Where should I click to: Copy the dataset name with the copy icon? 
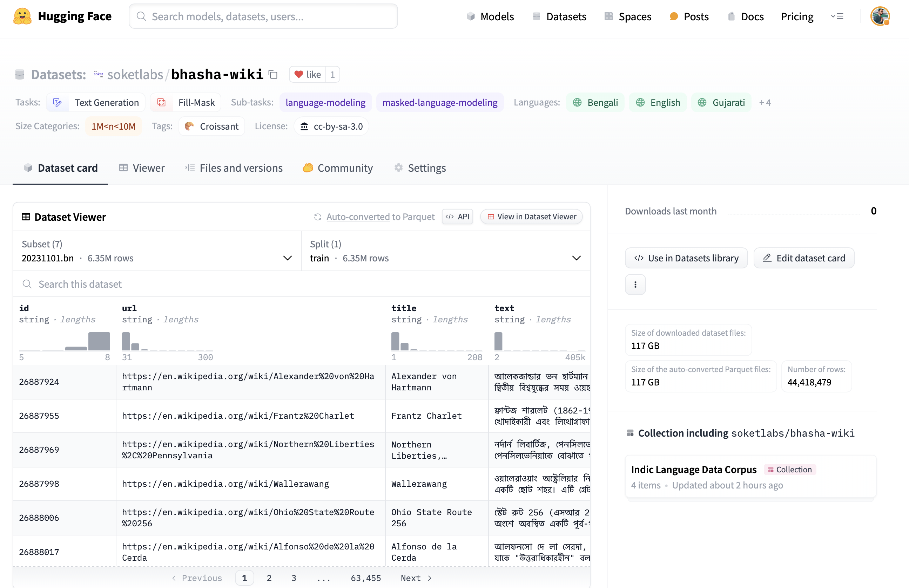(273, 74)
